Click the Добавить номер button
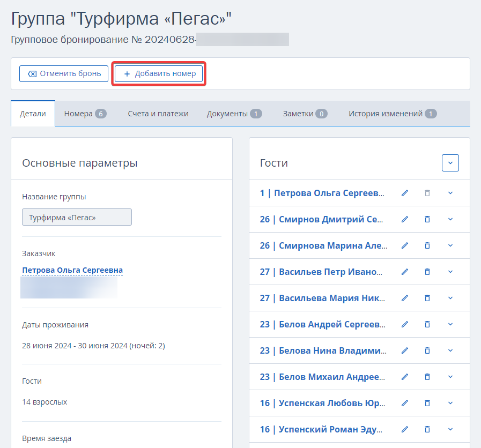The width and height of the screenshot is (481, 448). pos(159,73)
